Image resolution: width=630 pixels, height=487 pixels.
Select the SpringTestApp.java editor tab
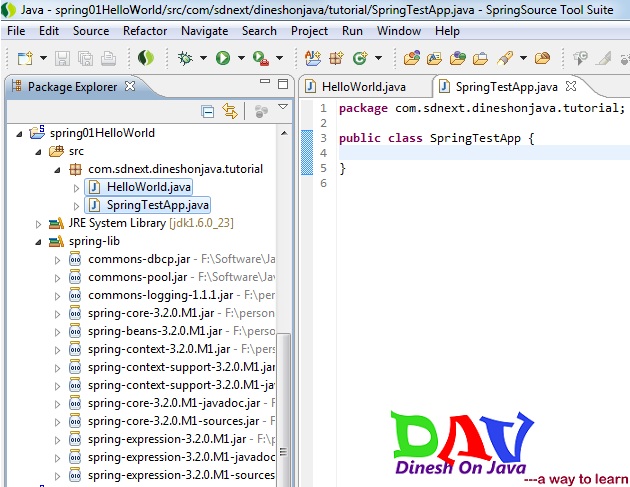506,87
